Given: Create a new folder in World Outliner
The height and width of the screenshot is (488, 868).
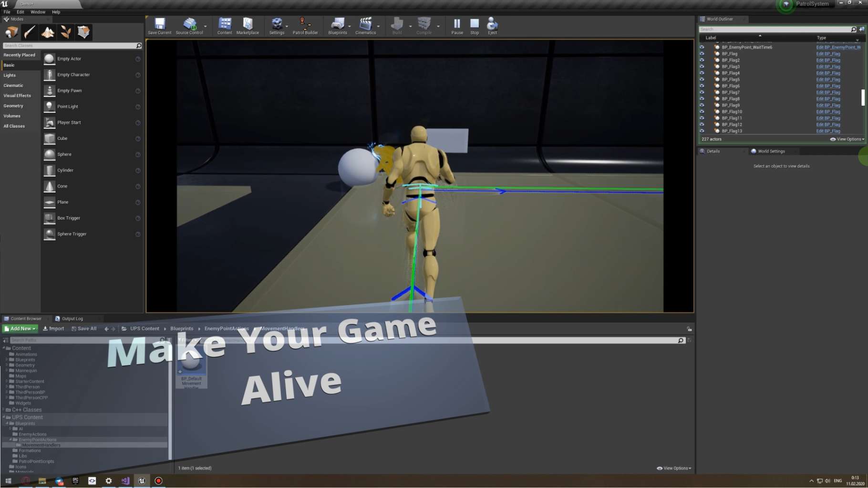Looking at the screenshot, I should coord(861,29).
